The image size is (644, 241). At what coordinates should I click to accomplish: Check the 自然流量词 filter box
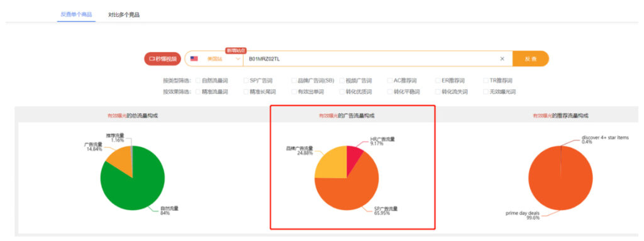(x=198, y=81)
